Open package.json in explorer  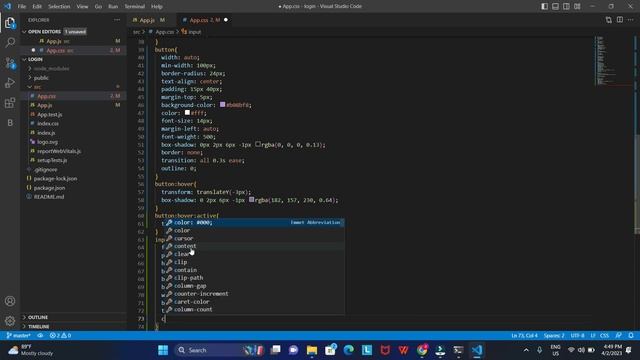[49, 188]
